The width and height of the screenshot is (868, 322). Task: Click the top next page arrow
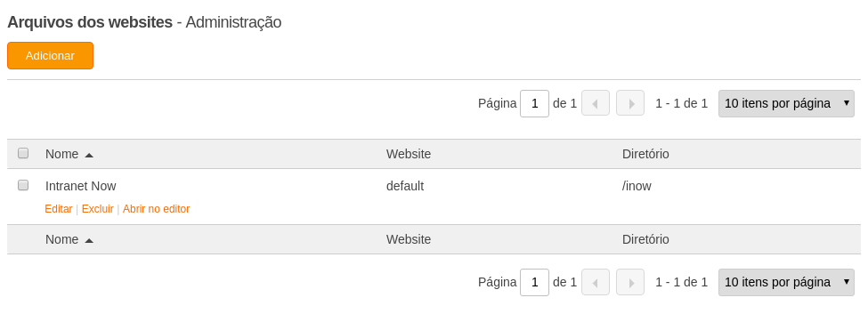(x=630, y=103)
